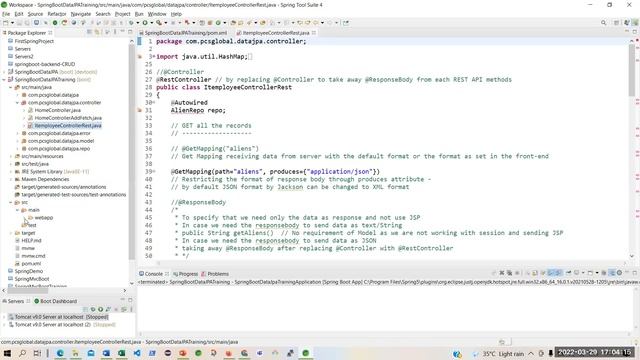The width and height of the screenshot is (640, 360).
Task: Click the New file toolbar icon
Action: point(6,23)
